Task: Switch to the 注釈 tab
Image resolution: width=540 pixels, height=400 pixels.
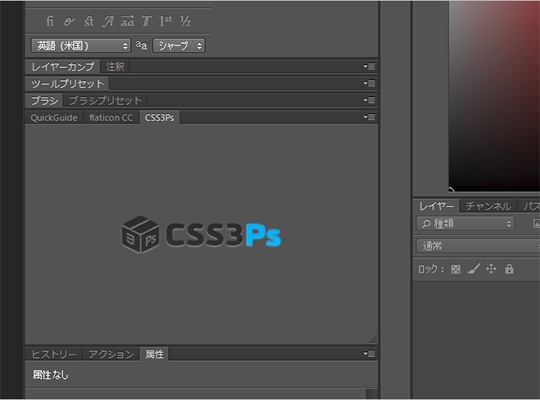Action: click(115, 66)
